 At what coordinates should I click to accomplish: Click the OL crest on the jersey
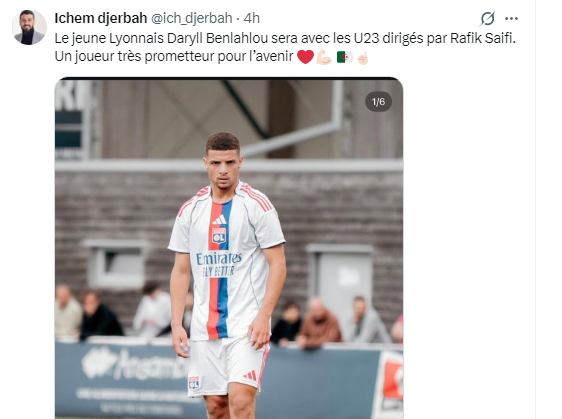[x=219, y=236]
